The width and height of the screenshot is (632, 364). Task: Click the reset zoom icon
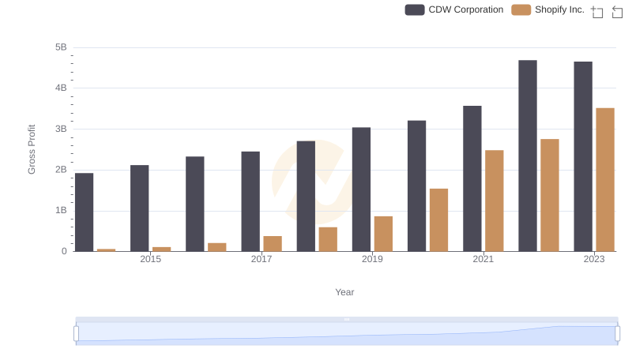(618, 12)
